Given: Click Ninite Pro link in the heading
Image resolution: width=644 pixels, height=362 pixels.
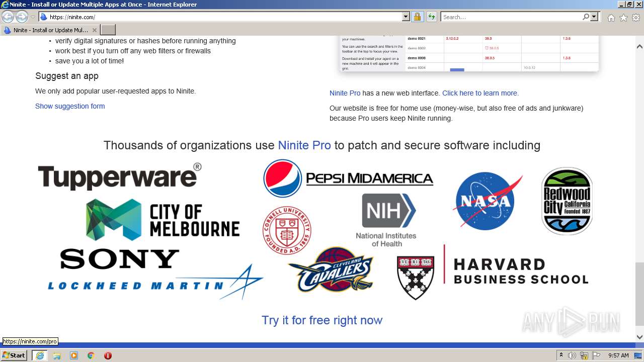Looking at the screenshot, I should (x=304, y=145).
